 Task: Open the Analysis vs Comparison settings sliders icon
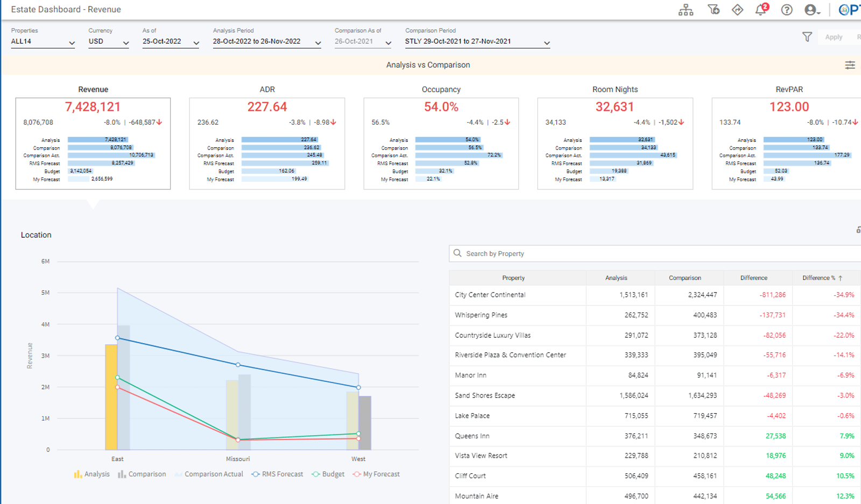pyautogui.click(x=850, y=65)
